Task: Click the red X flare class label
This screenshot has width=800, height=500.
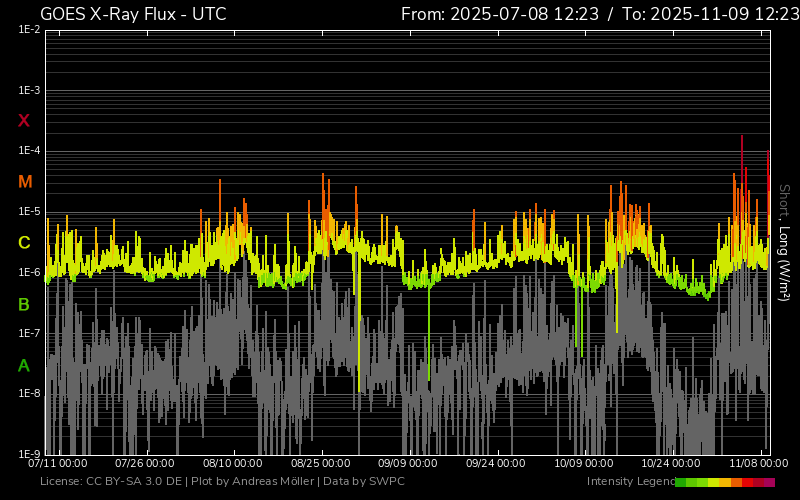Action: 24,121
